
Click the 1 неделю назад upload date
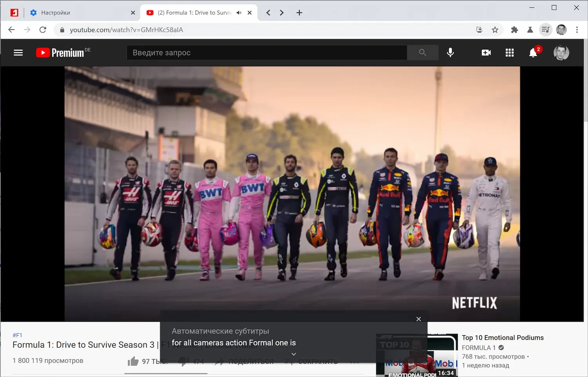[x=485, y=366]
